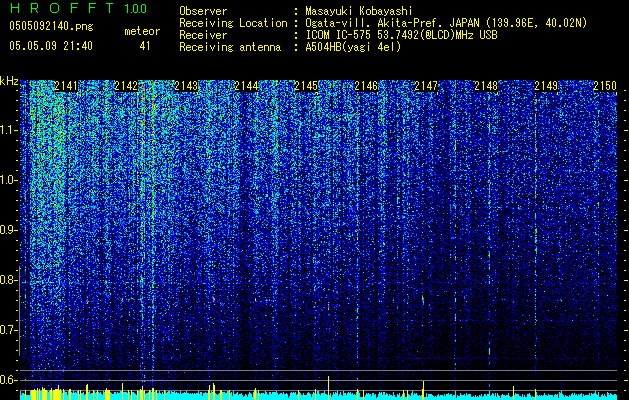The image size is (629, 400).
Task: Click the 2141 time marker
Action: 66,86
